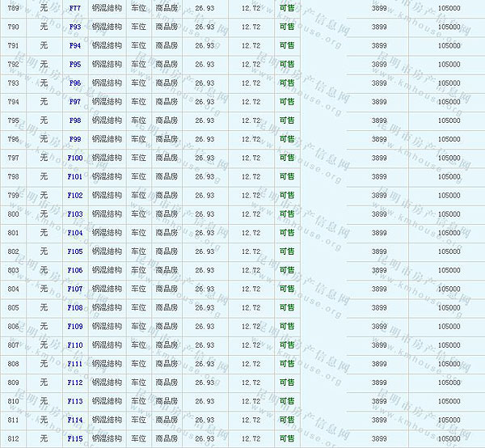
Task: Open details for unit F96
Action: [x=75, y=83]
